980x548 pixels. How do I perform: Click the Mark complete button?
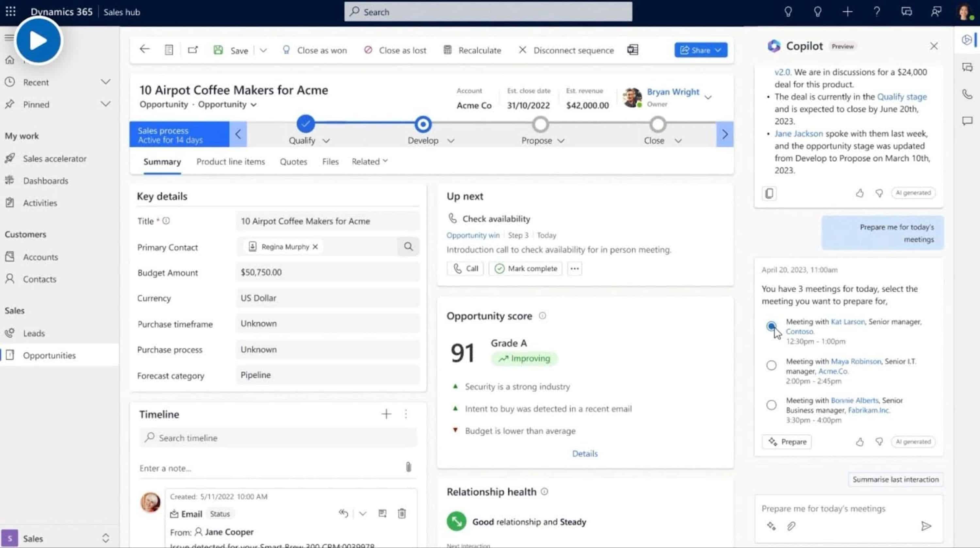coord(525,268)
